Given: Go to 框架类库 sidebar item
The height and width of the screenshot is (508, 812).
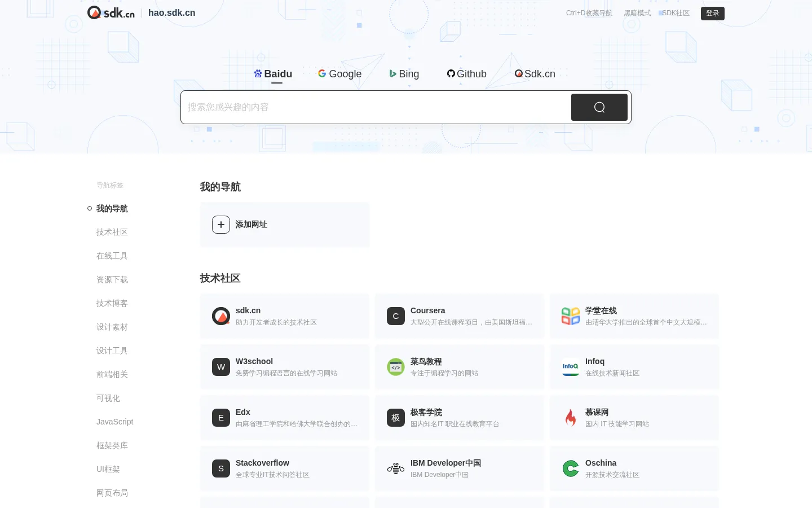Looking at the screenshot, I should coord(112,446).
